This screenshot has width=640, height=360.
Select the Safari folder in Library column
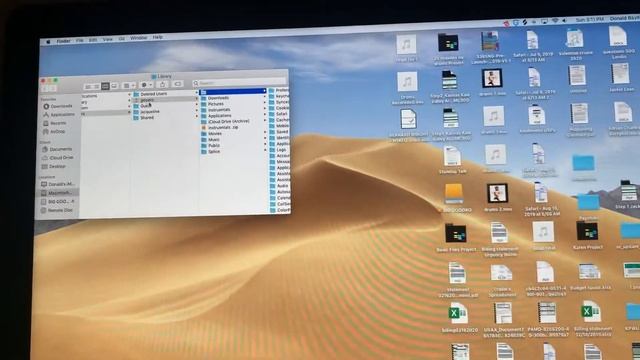(x=279, y=114)
